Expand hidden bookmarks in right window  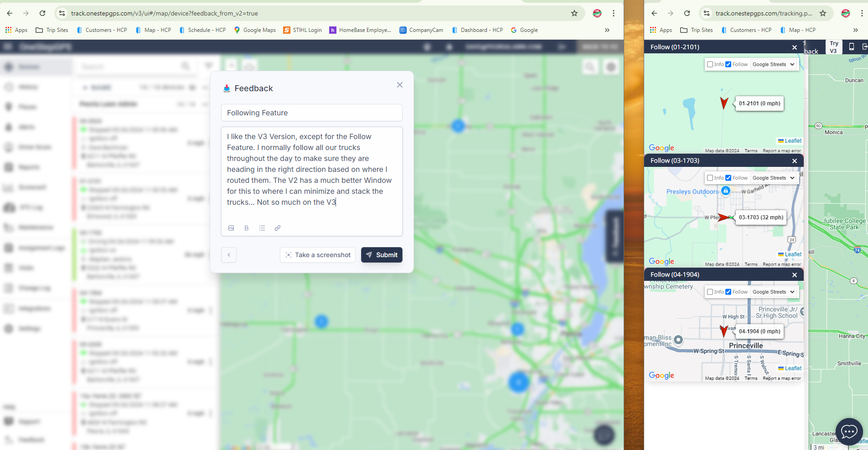point(855,30)
